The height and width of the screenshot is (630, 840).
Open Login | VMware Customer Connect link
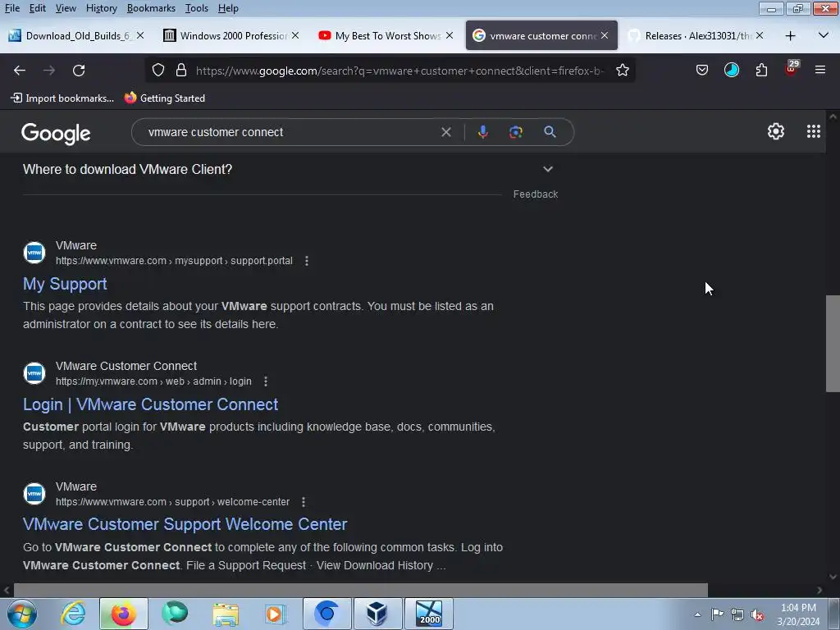pyautogui.click(x=151, y=404)
